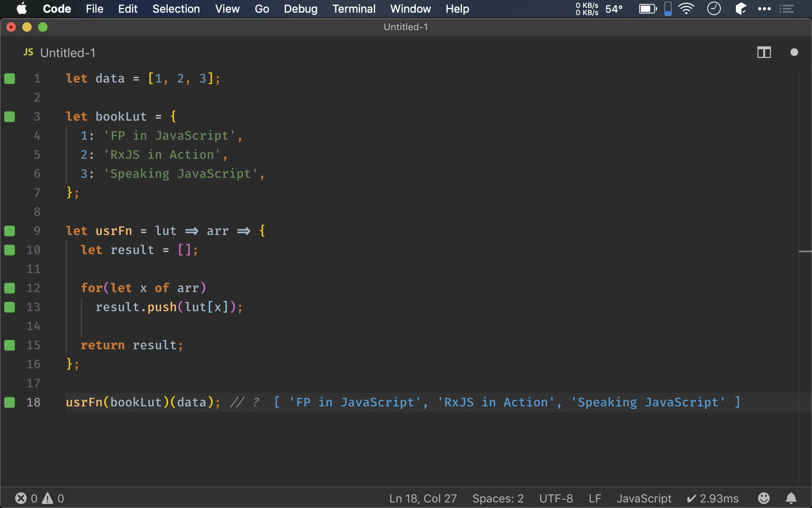This screenshot has width=812, height=508.
Task: Click the JS file type icon on tab
Action: pos(28,52)
